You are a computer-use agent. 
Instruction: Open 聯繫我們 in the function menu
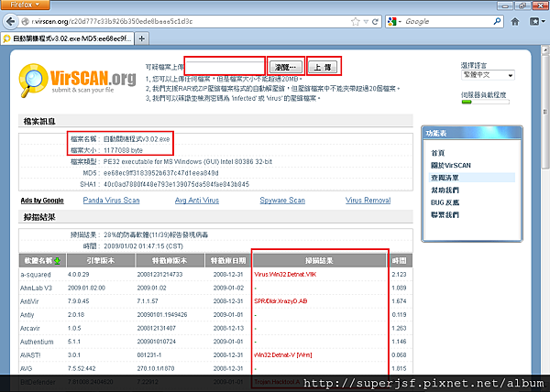[445, 214]
